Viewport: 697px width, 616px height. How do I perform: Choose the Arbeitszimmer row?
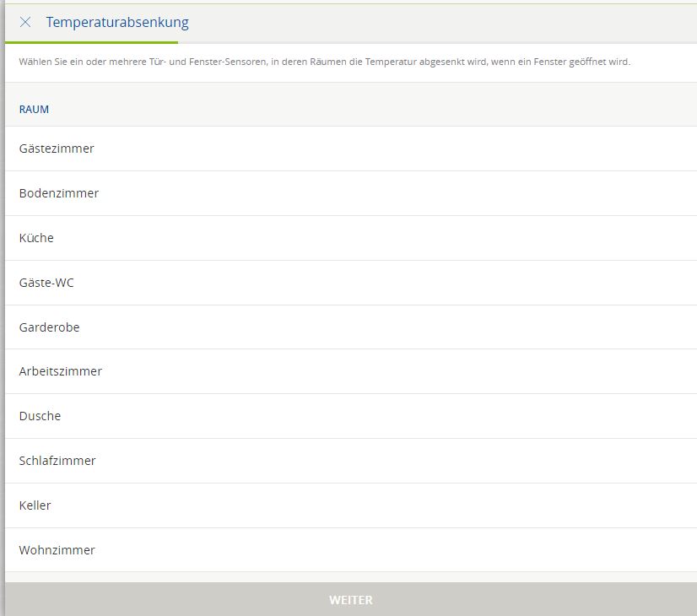point(61,371)
